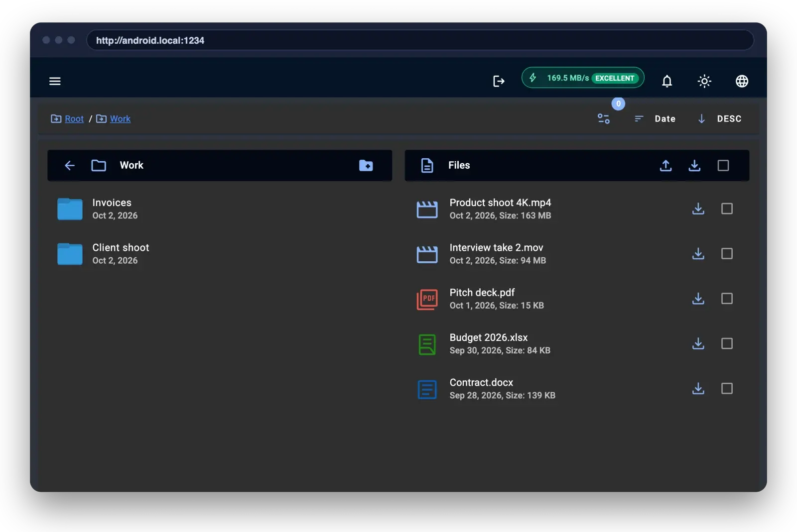
Task: Download Budget 2026.xlsx
Action: click(x=698, y=343)
